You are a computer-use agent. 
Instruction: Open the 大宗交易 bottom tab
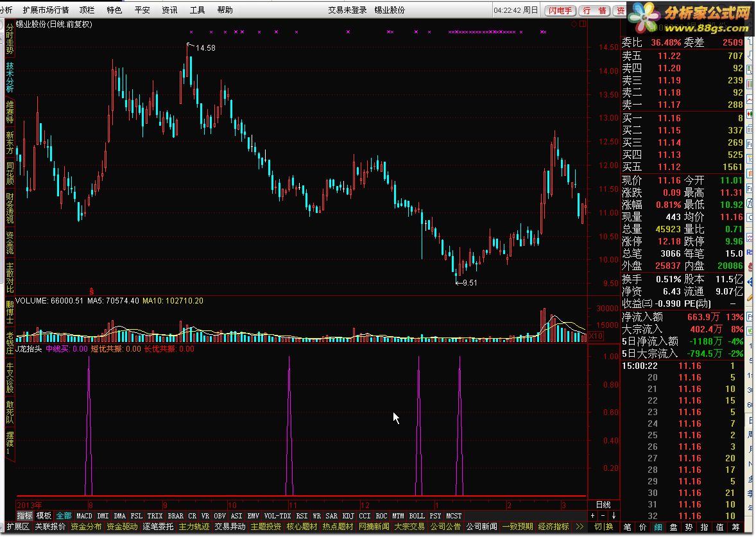[x=410, y=526]
